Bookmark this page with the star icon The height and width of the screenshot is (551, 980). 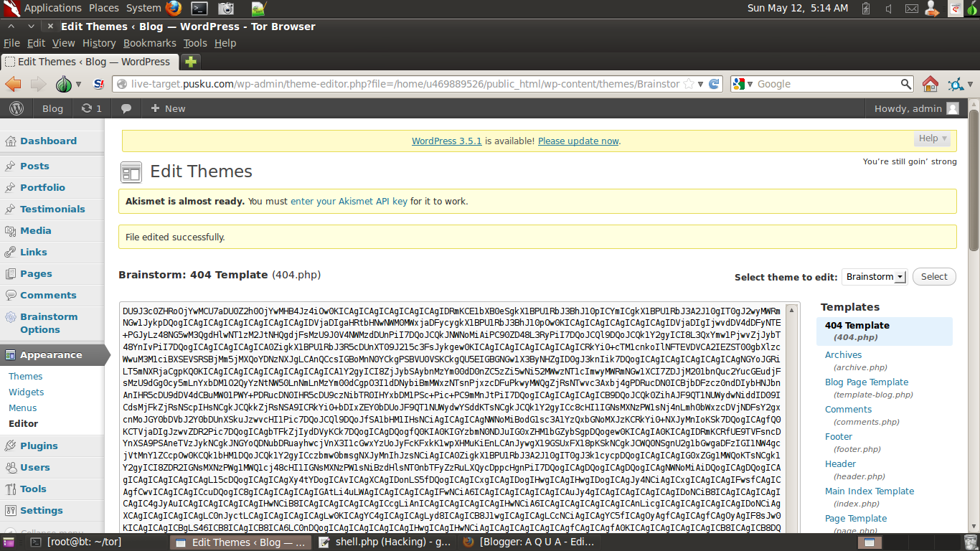point(689,84)
